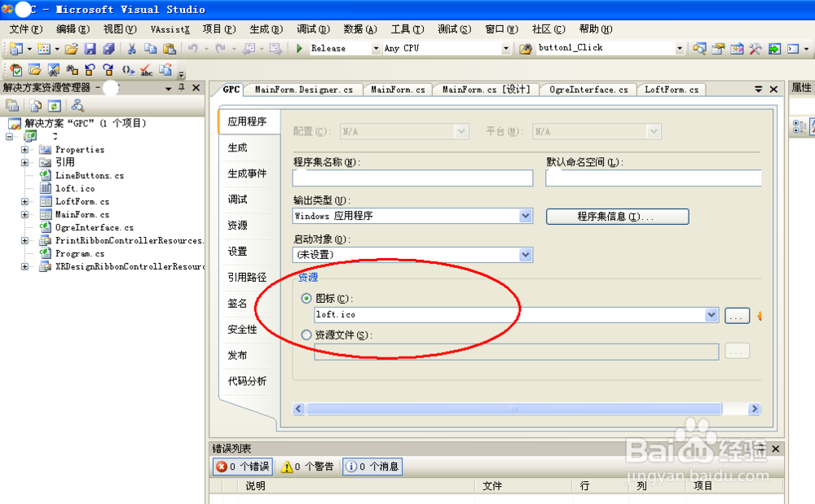Open Solution Explorer via right toolbar icon
815x504 pixels.
(699, 49)
